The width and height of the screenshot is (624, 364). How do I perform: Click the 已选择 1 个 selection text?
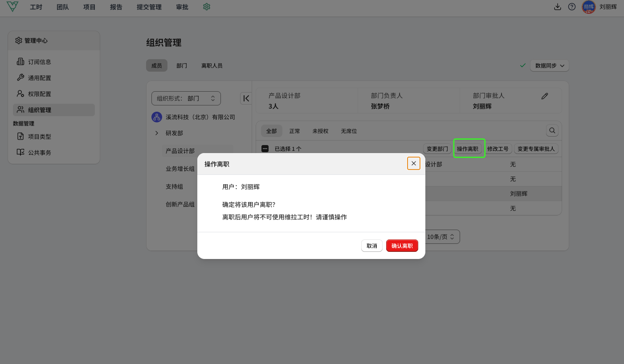point(288,149)
